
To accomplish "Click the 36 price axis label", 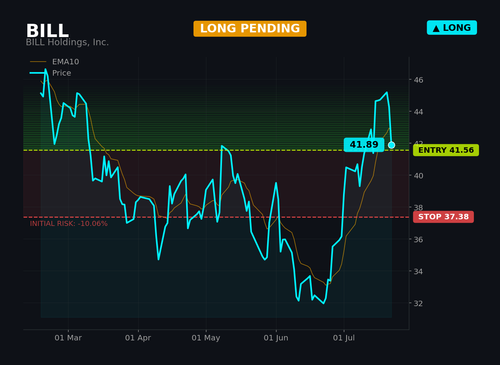I will (418, 240).
